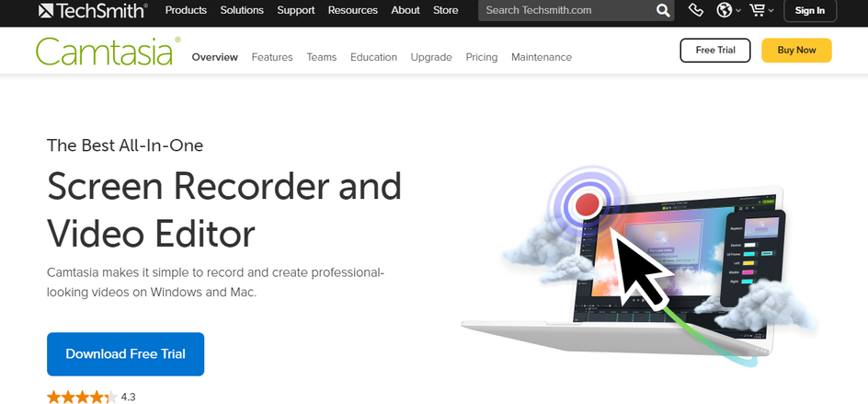The width and height of the screenshot is (868, 404).
Task: Click the 4.3 rating value
Action: (x=129, y=397)
